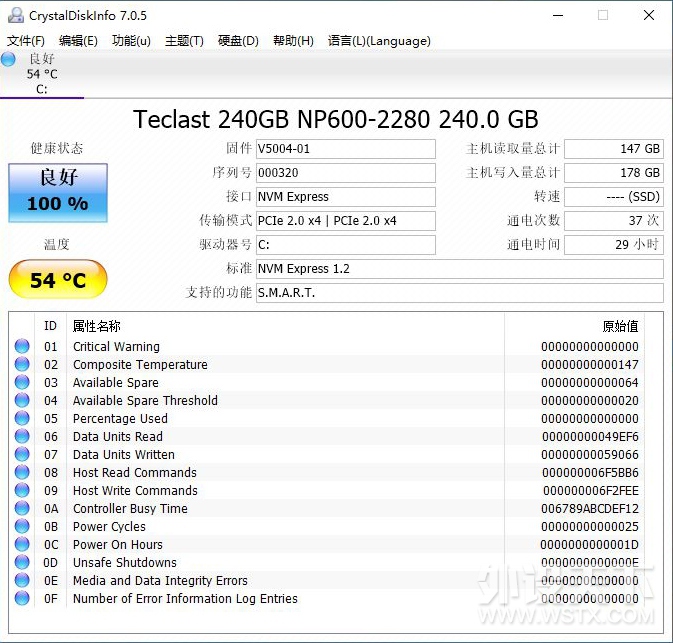Image resolution: width=673 pixels, height=643 pixels.
Task: Click the status orb for Available Spare Threshold
Action: (22, 400)
